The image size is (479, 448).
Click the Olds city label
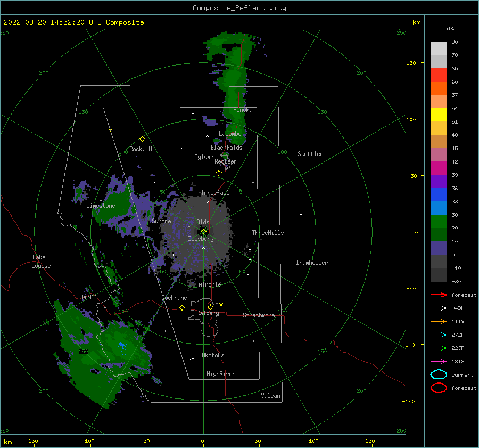[203, 222]
